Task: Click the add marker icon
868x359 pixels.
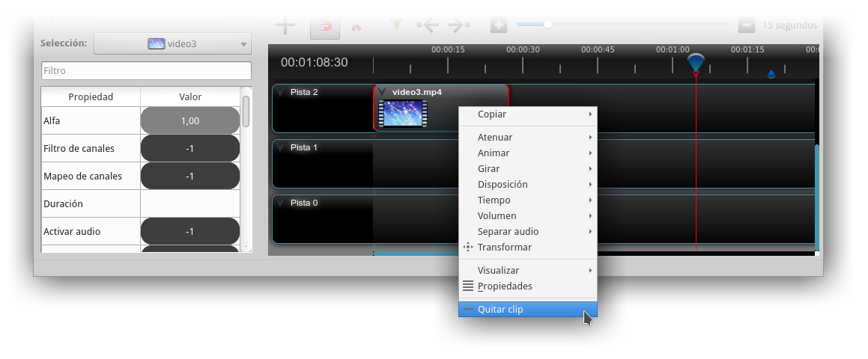Action: click(x=396, y=25)
